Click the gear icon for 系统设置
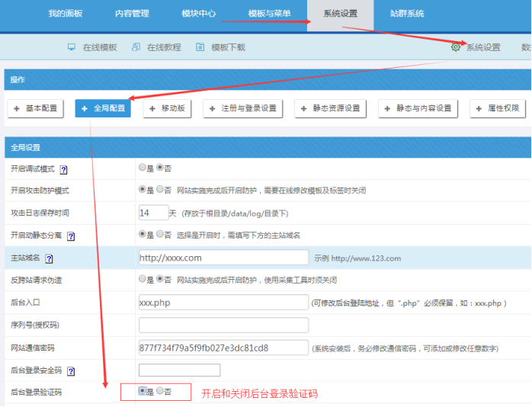The image size is (532, 407). click(456, 47)
